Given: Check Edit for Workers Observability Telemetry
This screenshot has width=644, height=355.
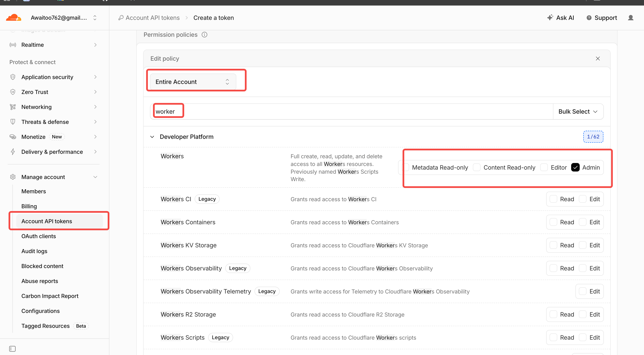Looking at the screenshot, I should pyautogui.click(x=583, y=291).
